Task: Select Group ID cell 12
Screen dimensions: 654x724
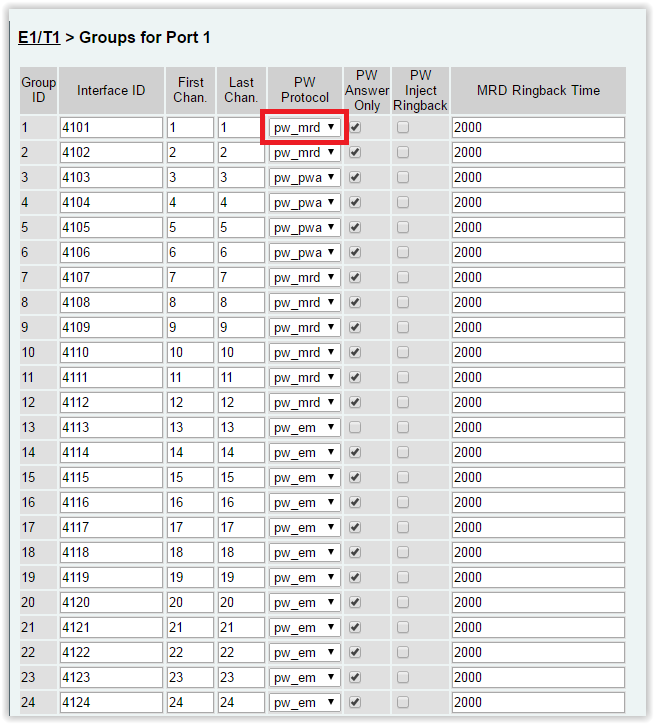Action: click(38, 403)
